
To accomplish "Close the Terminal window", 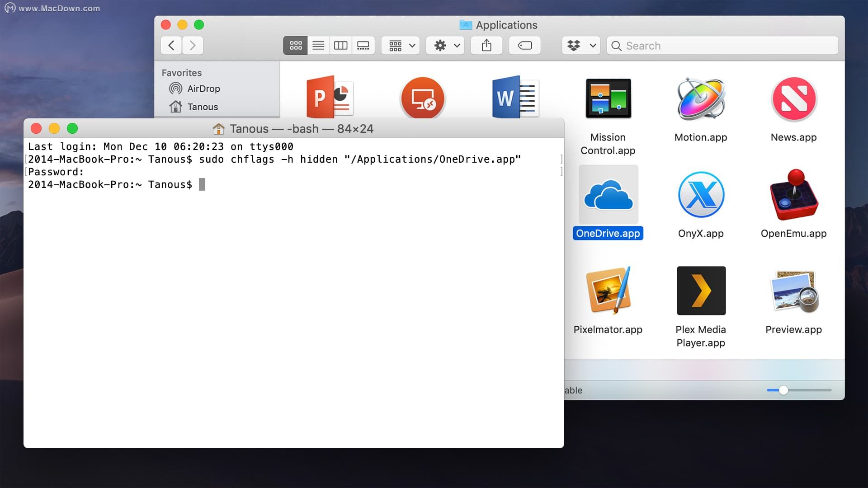I will tap(36, 129).
